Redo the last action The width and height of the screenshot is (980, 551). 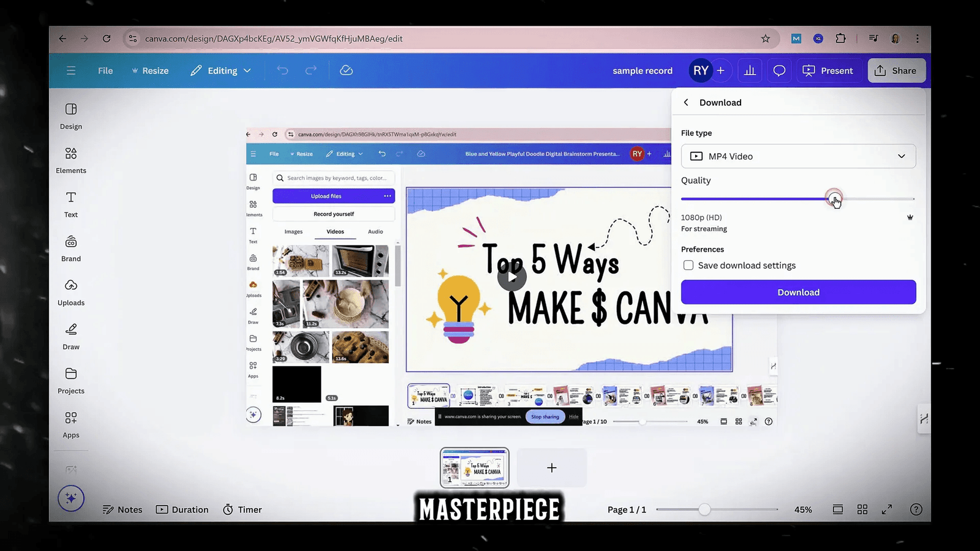tap(311, 70)
